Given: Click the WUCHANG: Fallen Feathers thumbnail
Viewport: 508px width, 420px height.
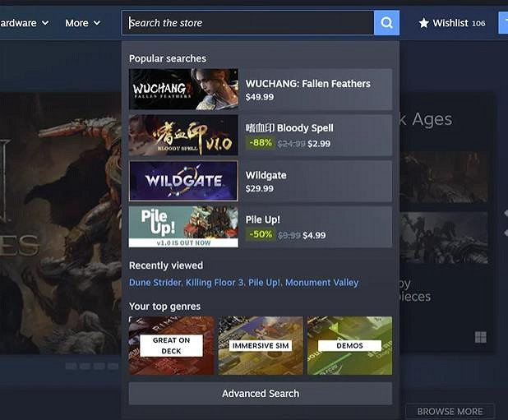Looking at the screenshot, I should (x=183, y=90).
